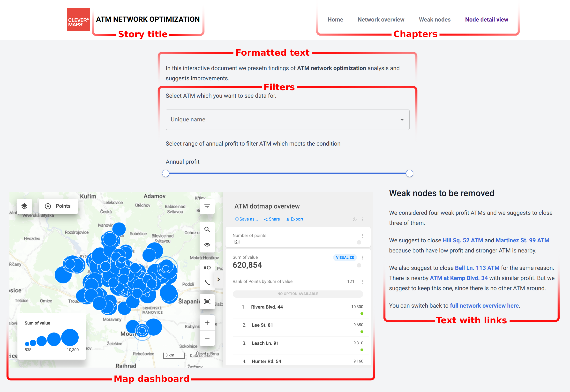This screenshot has width=570, height=392.
Task: Collapse the dashboard panel chevron
Action: (x=218, y=280)
